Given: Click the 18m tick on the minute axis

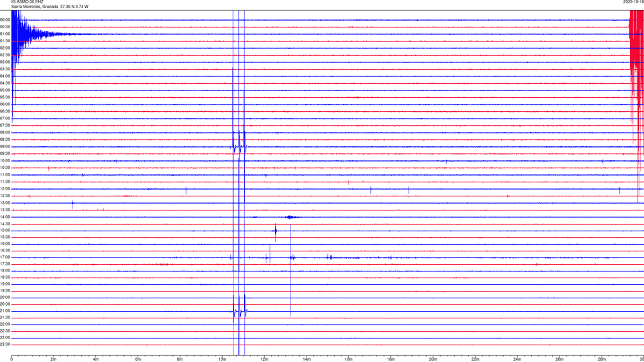Looking at the screenshot, I should pyautogui.click(x=391, y=359).
